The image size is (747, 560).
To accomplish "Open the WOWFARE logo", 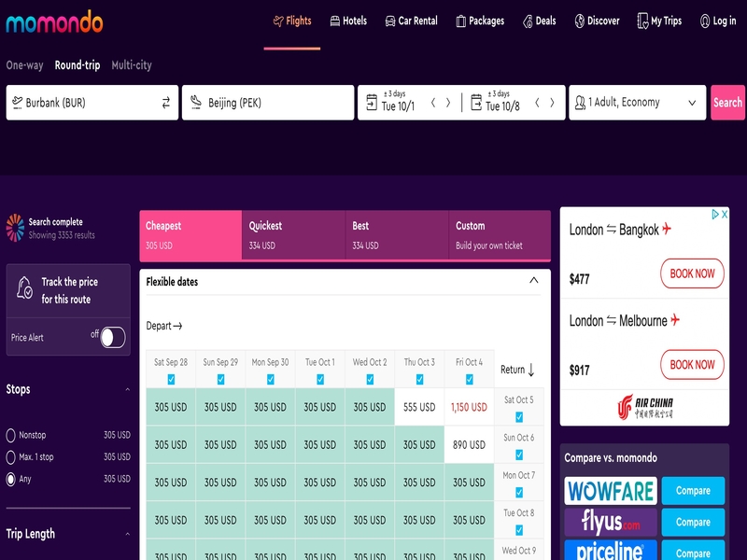I will coord(611,491).
